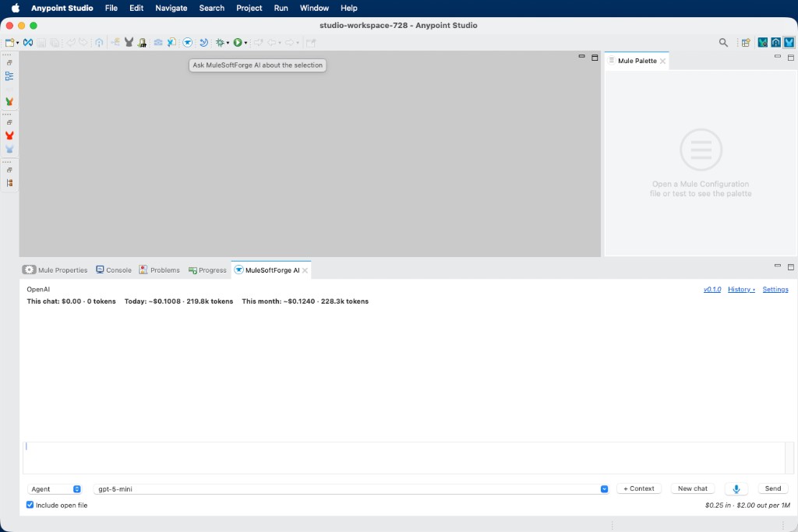Switch to the blue house perspective icon
Viewport: 798px width, 532px height.
point(775,43)
